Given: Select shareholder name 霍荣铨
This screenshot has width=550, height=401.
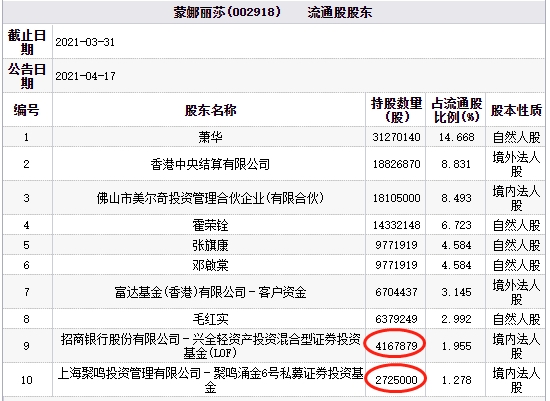Looking at the screenshot, I should [x=210, y=225].
